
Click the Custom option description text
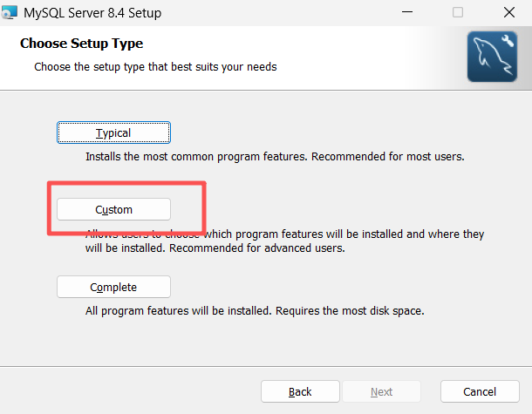tap(284, 241)
